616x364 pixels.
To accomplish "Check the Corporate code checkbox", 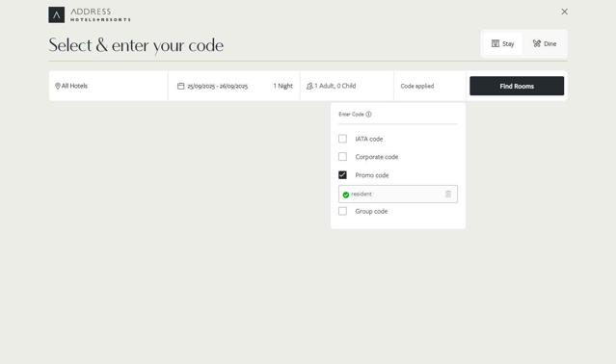I will [342, 157].
